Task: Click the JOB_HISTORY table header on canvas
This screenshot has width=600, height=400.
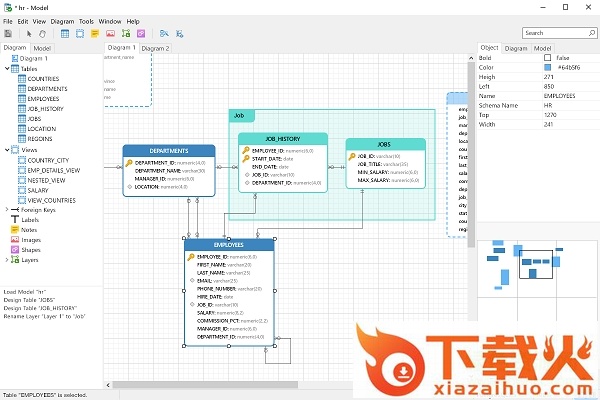Action: pyautogui.click(x=283, y=139)
